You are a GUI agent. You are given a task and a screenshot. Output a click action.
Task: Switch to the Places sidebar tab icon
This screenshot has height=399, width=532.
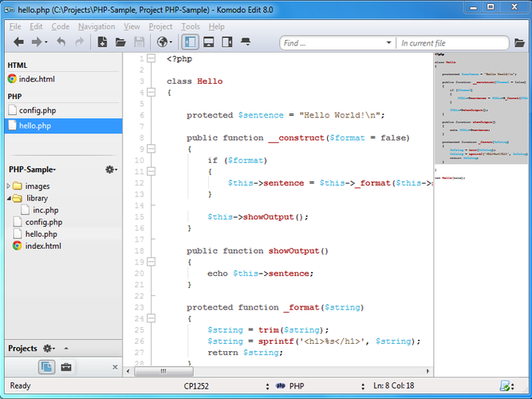tap(46, 367)
